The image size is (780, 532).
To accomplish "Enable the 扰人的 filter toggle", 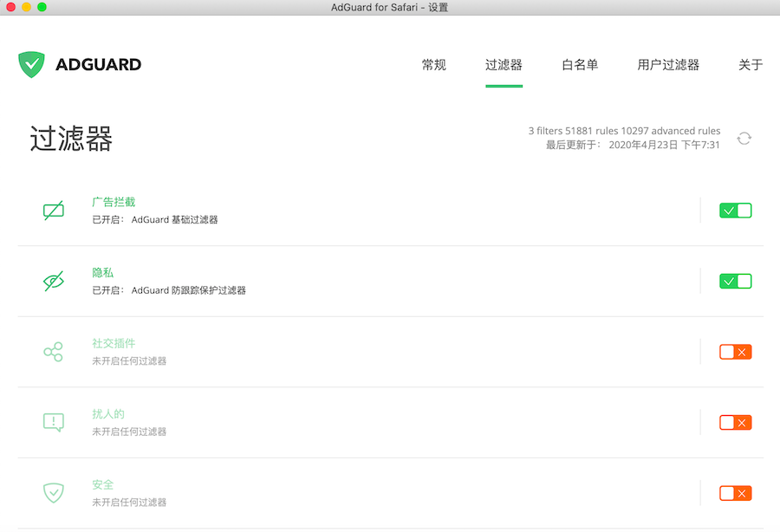I will pos(735,423).
